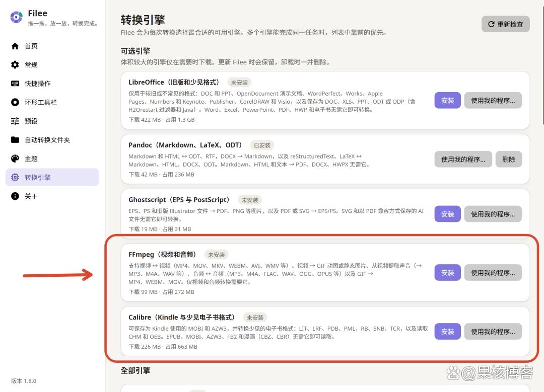
Task: Click the 未安装 badge next to FFmpeg
Action: [x=216, y=255]
